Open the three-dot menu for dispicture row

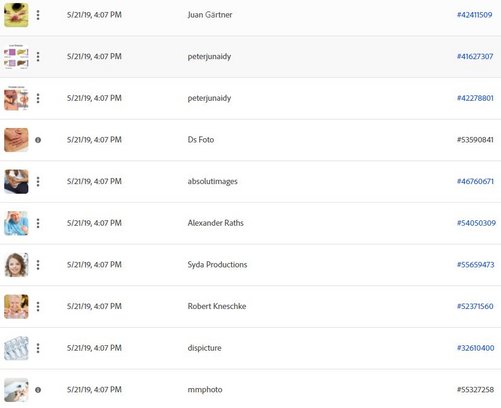pyautogui.click(x=38, y=348)
